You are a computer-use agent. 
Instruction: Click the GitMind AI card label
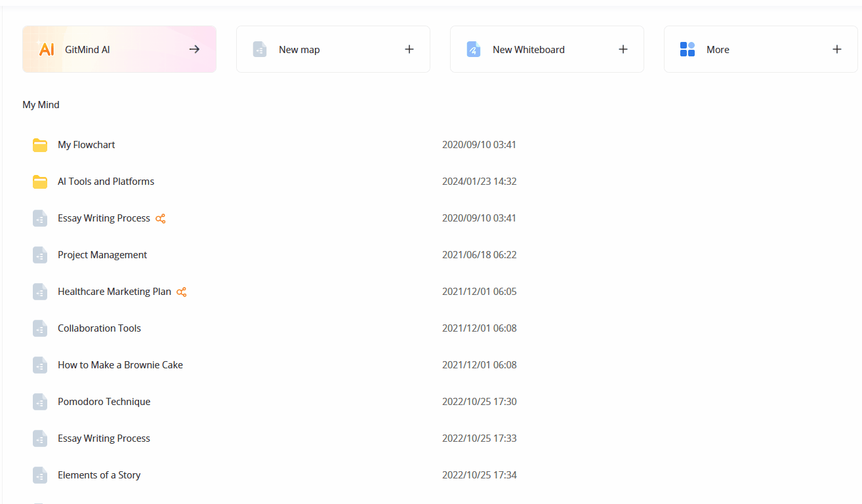87,50
